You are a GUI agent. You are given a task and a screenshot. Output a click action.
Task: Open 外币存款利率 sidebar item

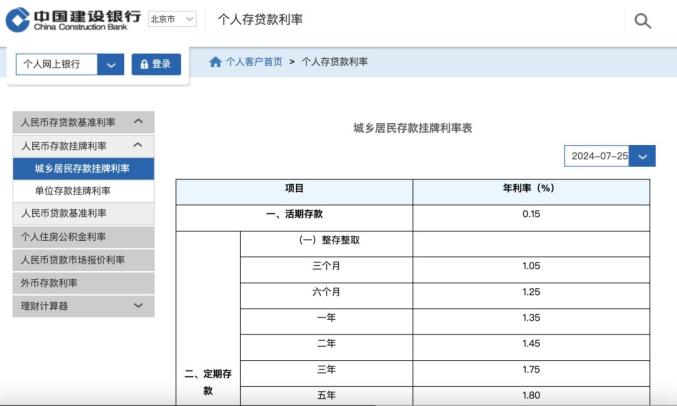[x=50, y=283]
